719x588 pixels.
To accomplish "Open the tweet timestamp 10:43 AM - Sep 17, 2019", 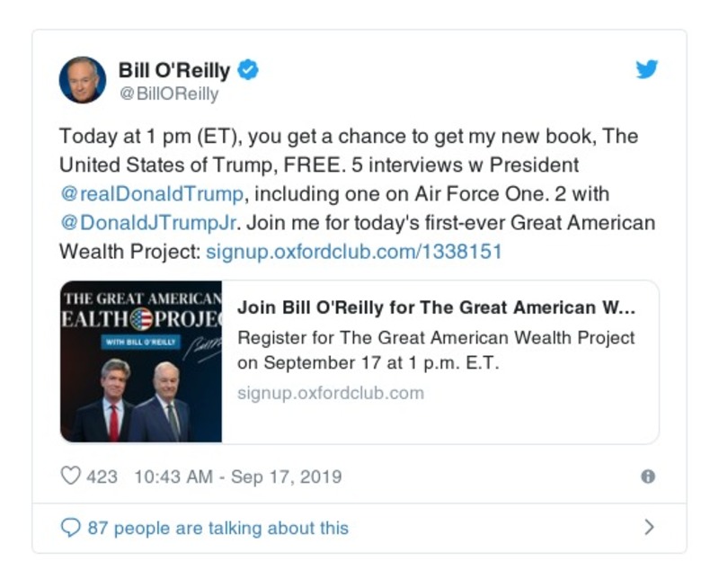I will coord(237,476).
